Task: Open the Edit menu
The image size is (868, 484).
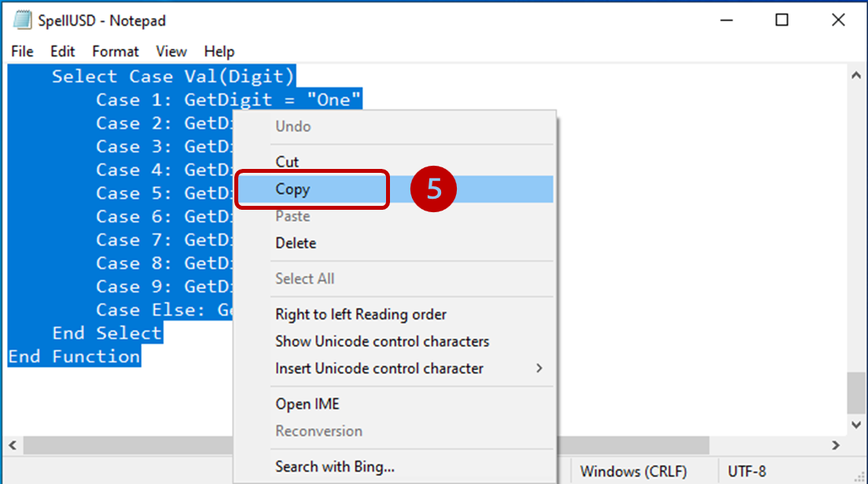Action: click(x=62, y=51)
